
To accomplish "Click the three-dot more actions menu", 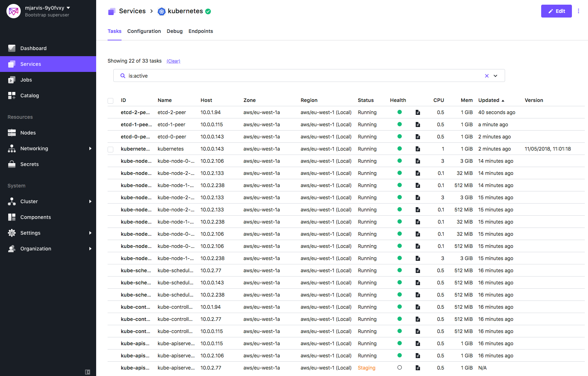I will (x=578, y=11).
